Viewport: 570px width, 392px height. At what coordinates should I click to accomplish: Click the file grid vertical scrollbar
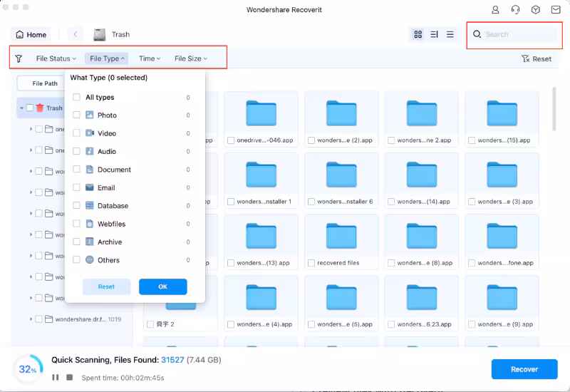pos(554,109)
